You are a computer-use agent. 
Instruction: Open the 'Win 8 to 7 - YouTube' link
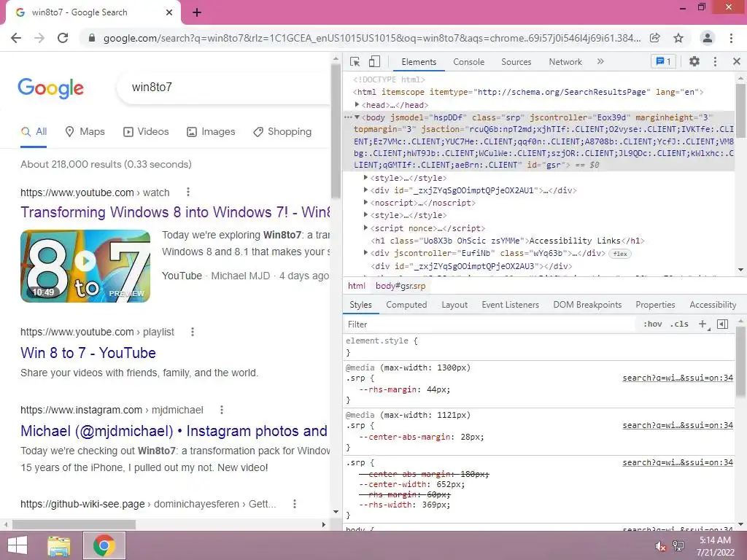(x=88, y=353)
